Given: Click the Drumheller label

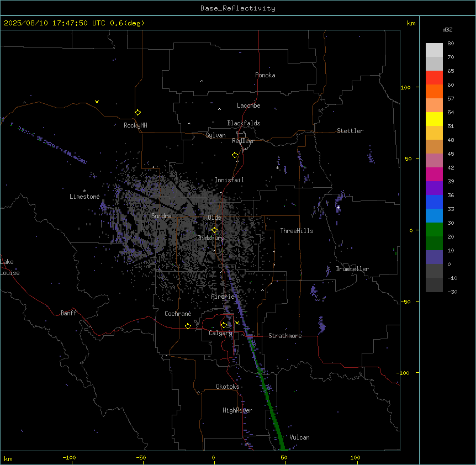Looking at the screenshot, I should [x=352, y=269].
